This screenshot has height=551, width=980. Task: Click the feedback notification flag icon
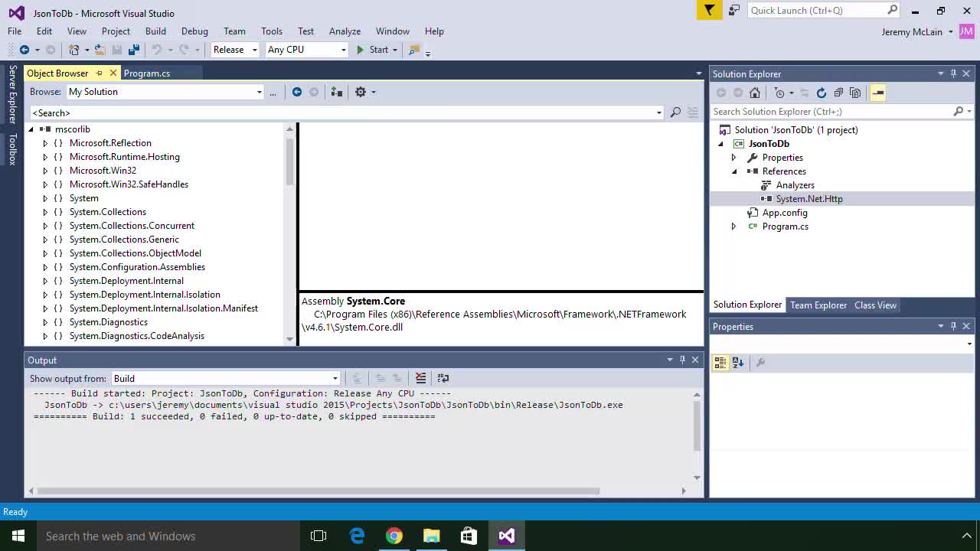[709, 10]
